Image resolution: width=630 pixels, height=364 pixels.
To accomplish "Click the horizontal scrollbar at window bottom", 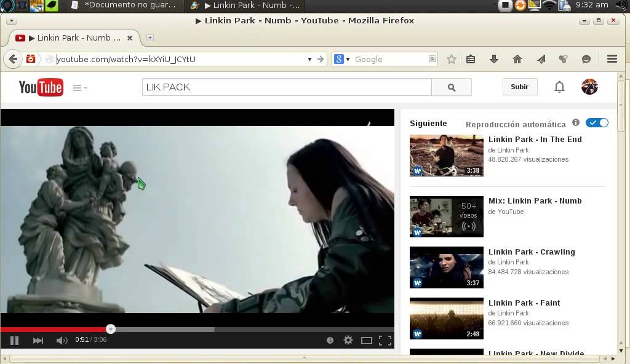I will 305,358.
